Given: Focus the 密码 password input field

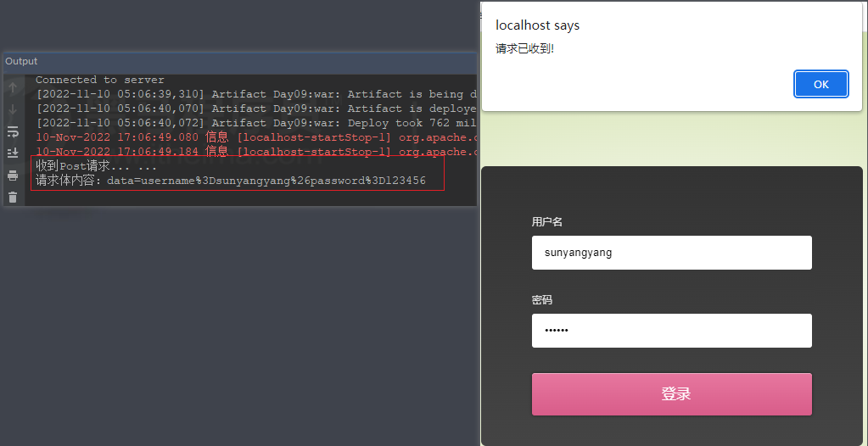Looking at the screenshot, I should click(x=671, y=331).
